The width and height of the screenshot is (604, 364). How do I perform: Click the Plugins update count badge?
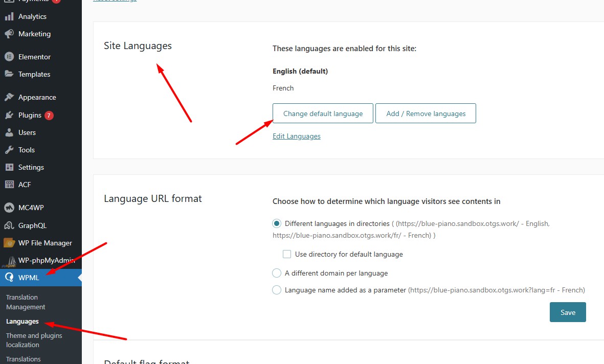(49, 115)
